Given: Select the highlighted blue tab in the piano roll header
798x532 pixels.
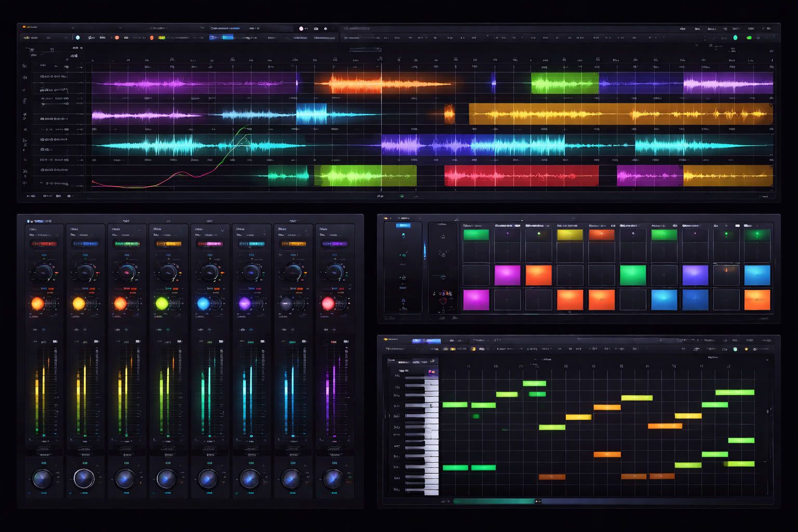Looking at the screenshot, I should click(x=426, y=341).
